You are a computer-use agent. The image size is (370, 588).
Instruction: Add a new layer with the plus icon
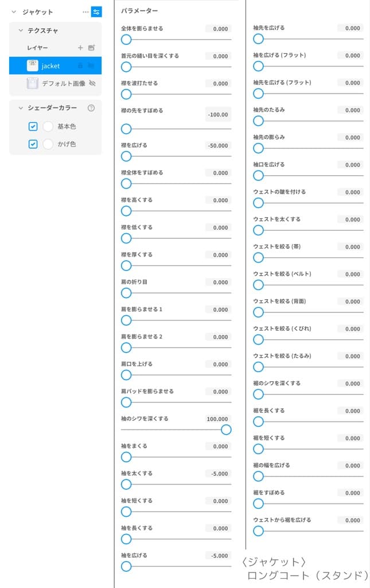click(80, 48)
